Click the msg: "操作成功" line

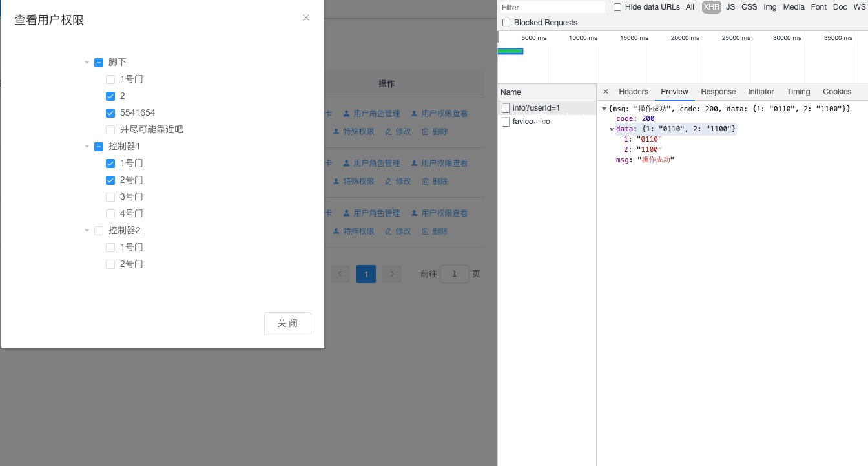pos(645,160)
